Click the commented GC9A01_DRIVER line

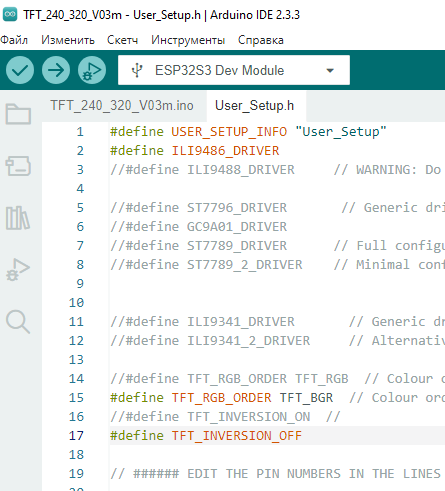(198, 227)
